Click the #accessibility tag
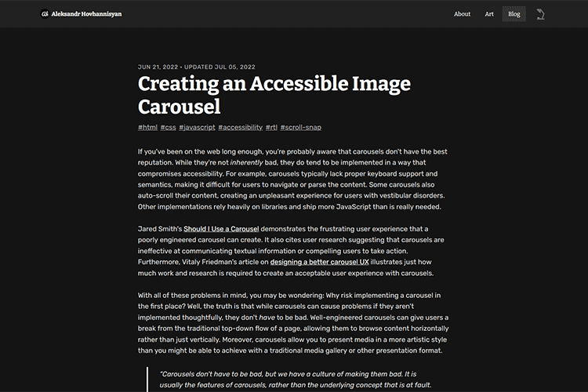 [x=240, y=127]
